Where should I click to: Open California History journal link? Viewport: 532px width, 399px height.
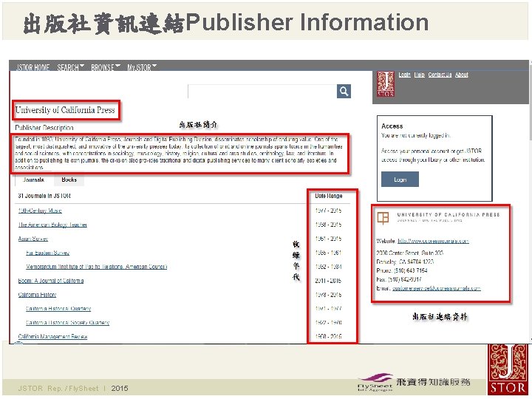tap(38, 295)
